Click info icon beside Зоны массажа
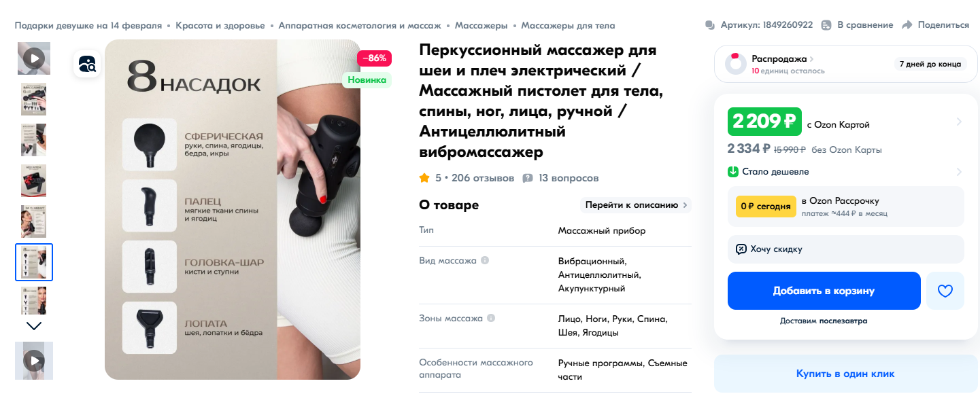 tap(491, 318)
